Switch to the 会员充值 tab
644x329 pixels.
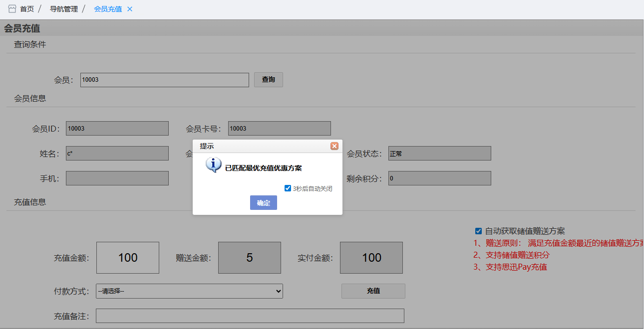[108, 9]
